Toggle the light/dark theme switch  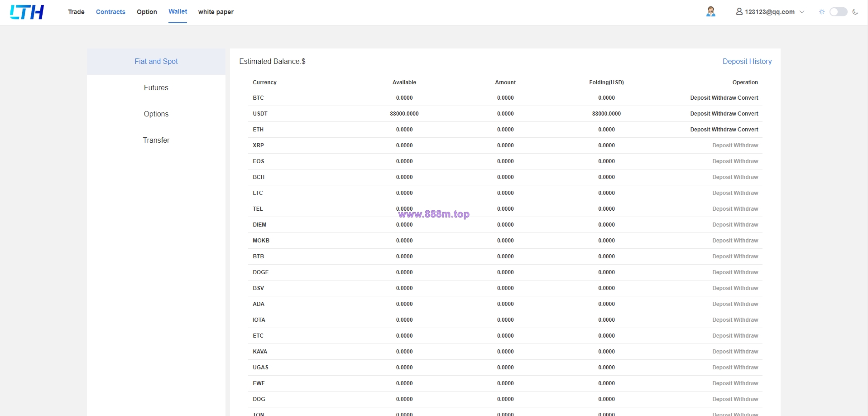[x=838, y=12]
